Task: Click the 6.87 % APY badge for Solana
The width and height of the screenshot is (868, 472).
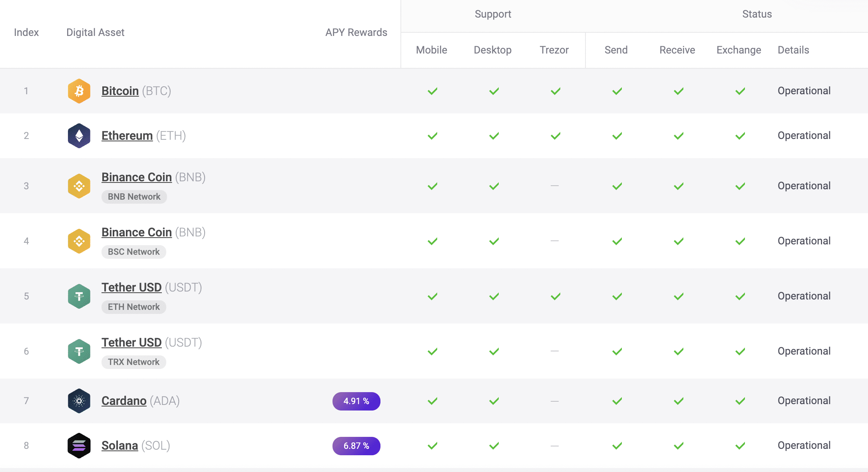Action: 356,446
